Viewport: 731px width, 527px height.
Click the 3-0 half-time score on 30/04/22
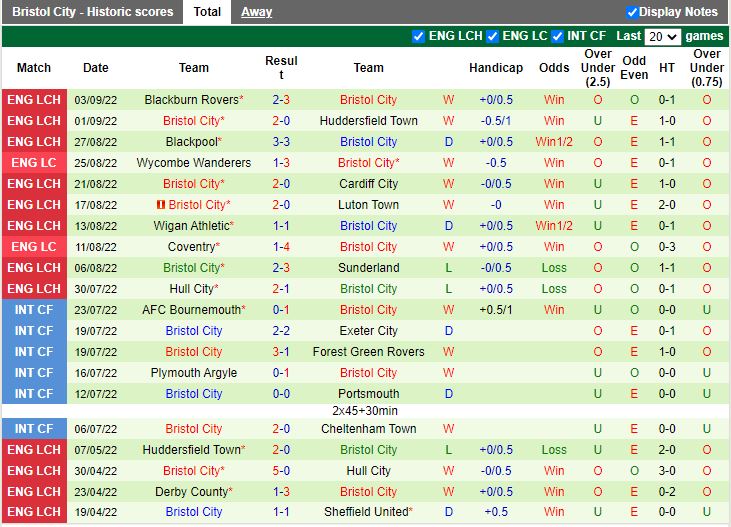[x=667, y=471]
